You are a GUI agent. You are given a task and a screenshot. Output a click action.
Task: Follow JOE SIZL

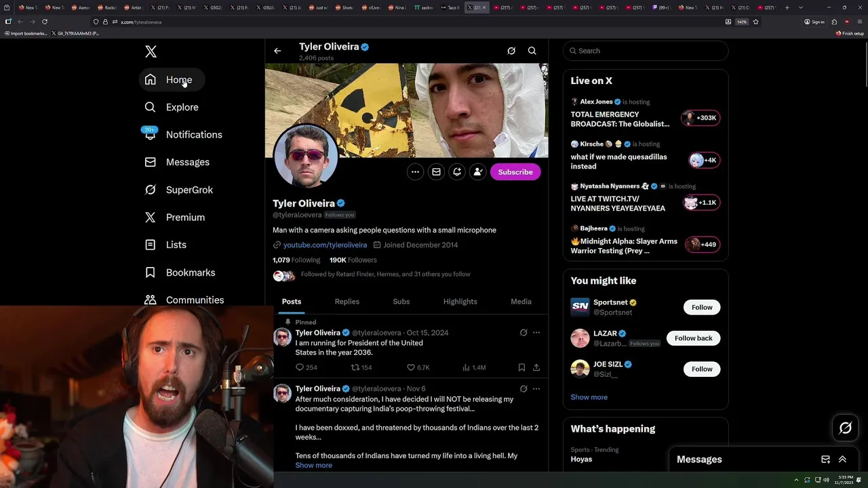[x=702, y=369]
